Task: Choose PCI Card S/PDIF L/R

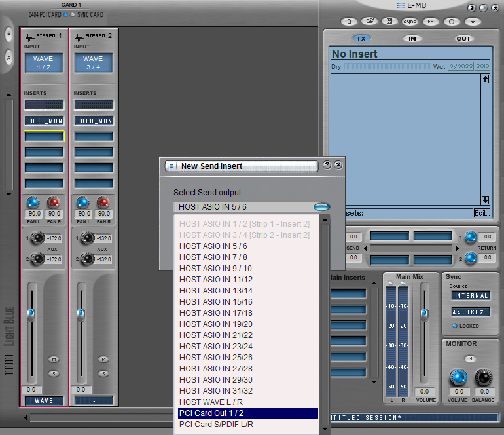Action: coord(248,425)
